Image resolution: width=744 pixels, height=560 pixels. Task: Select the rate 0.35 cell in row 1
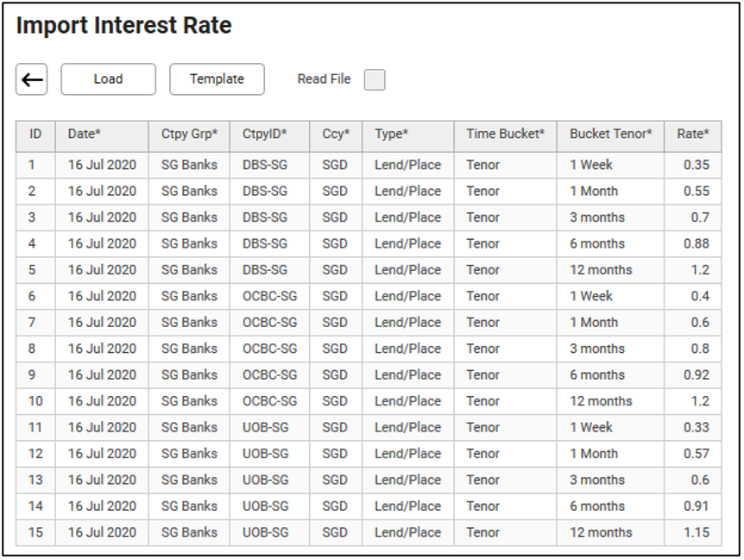[696, 165]
